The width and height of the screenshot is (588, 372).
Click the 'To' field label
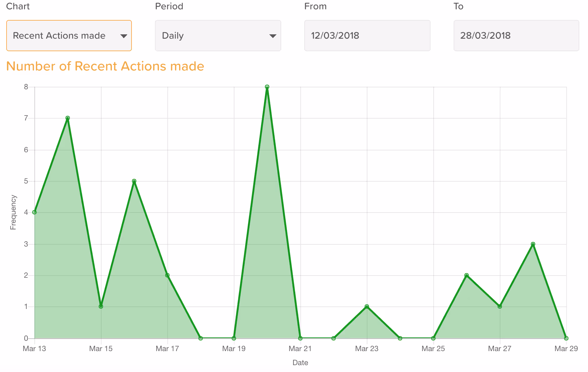[x=458, y=6]
